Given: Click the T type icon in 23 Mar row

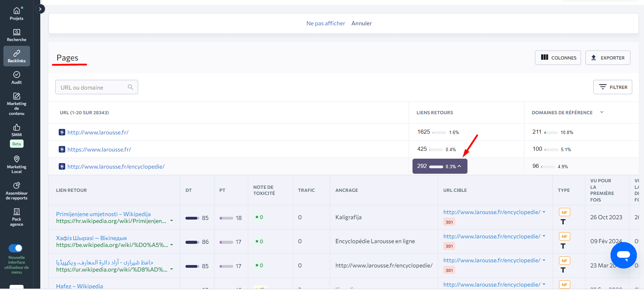Looking at the screenshot, I should point(563,270).
